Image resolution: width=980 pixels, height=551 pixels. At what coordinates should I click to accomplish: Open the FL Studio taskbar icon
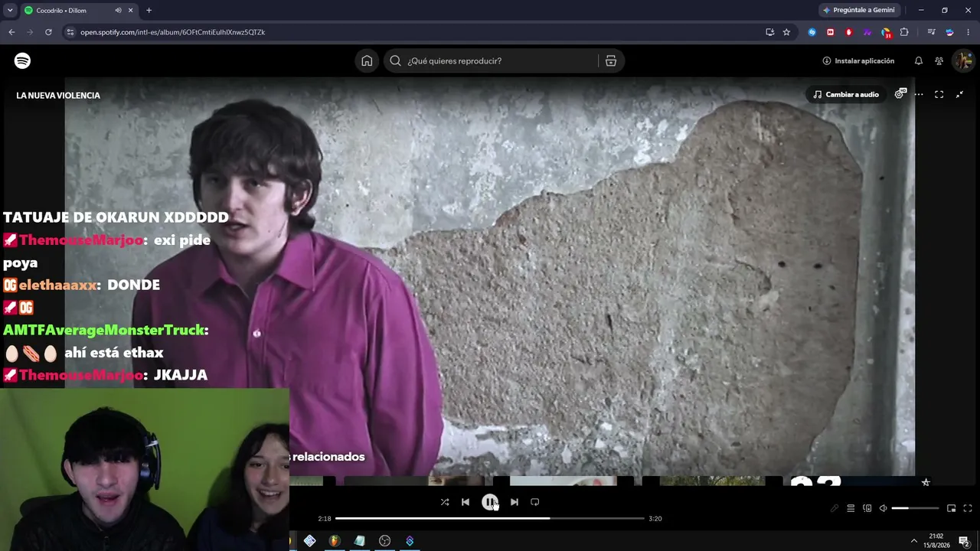(334, 541)
